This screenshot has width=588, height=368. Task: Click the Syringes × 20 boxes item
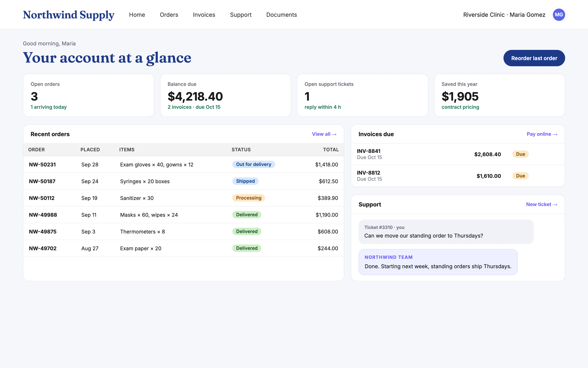click(x=145, y=181)
